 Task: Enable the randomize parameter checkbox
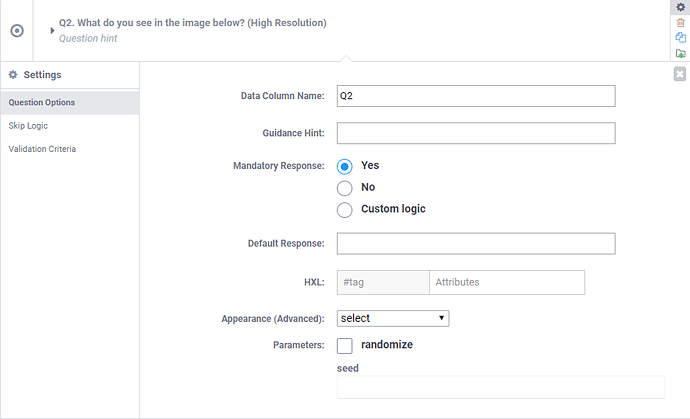click(345, 345)
